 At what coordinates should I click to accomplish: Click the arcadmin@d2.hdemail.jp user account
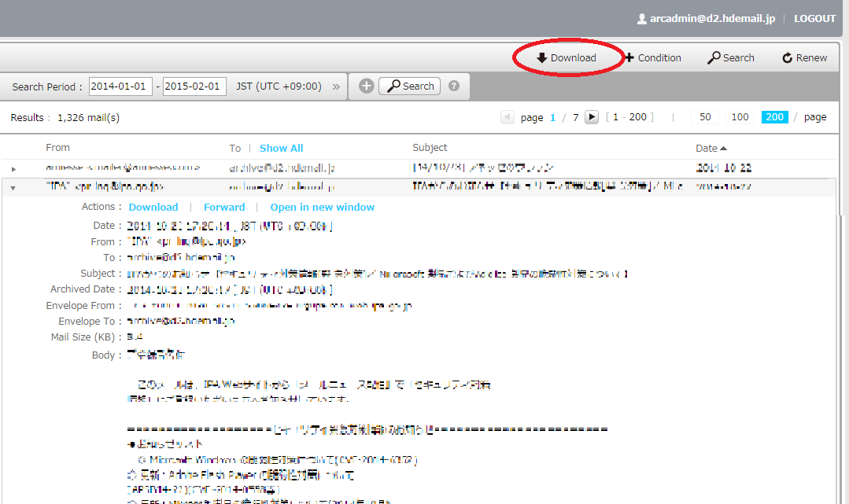(706, 18)
